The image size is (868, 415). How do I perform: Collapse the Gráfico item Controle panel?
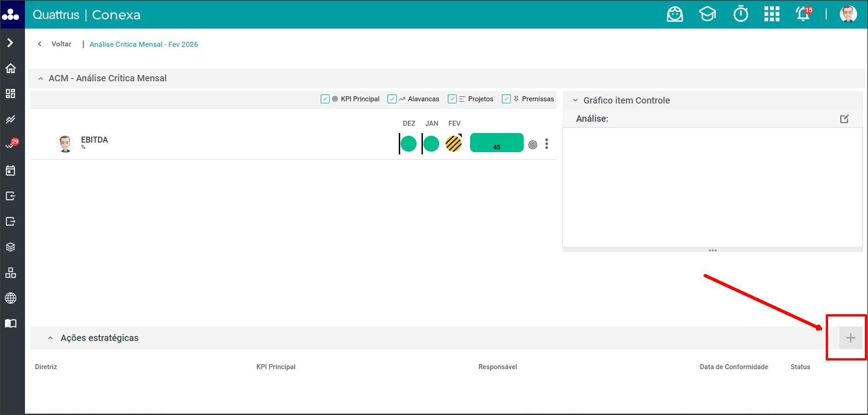[575, 100]
